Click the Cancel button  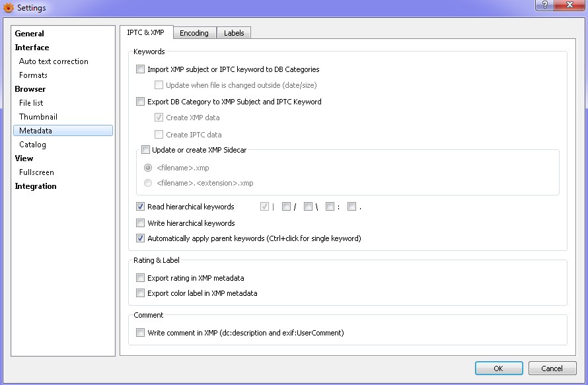(552, 368)
